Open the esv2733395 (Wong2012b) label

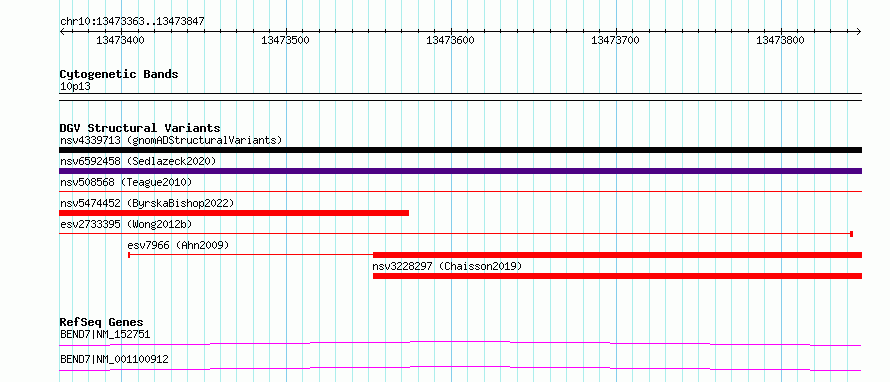click(126, 224)
